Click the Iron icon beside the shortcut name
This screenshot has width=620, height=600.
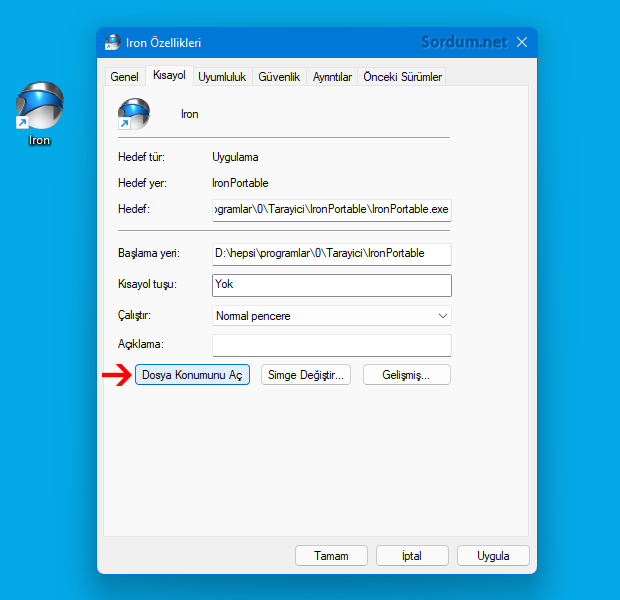point(134,114)
